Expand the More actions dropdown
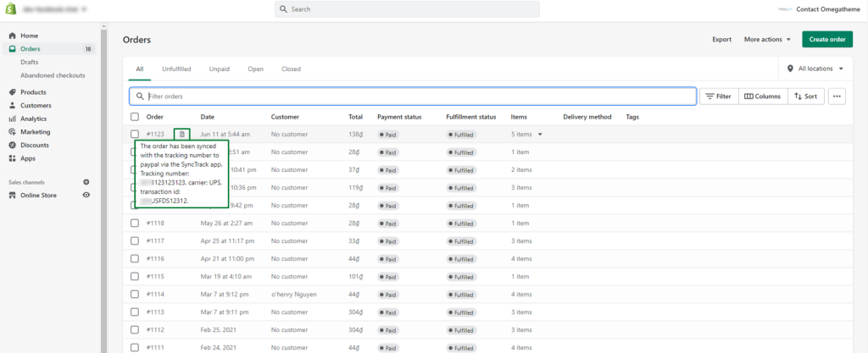 (767, 39)
